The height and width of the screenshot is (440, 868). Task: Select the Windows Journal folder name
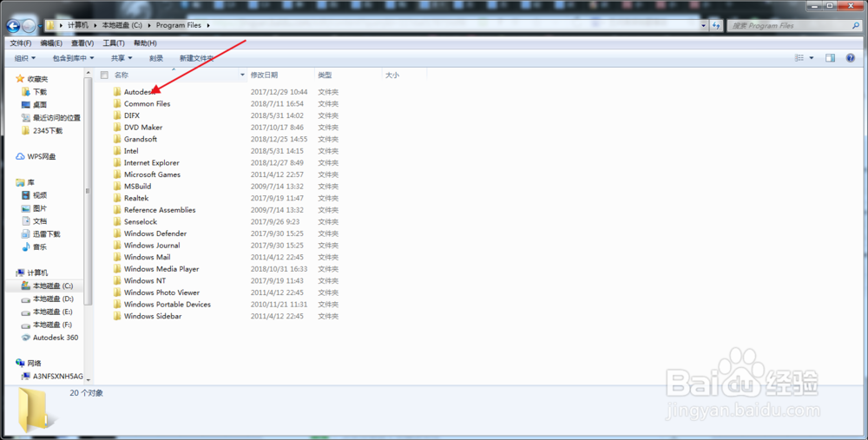pos(152,246)
